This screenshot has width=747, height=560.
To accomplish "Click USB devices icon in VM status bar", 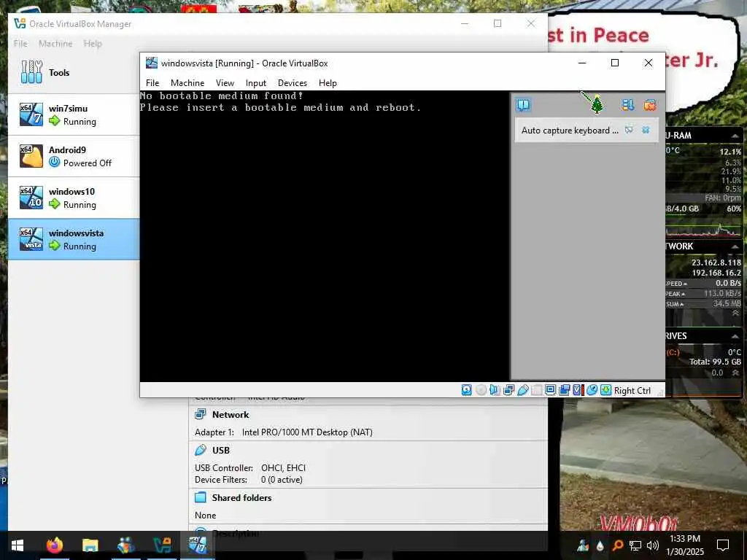I will point(522,390).
